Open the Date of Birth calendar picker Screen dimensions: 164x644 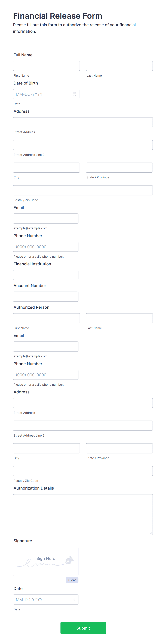click(x=74, y=94)
